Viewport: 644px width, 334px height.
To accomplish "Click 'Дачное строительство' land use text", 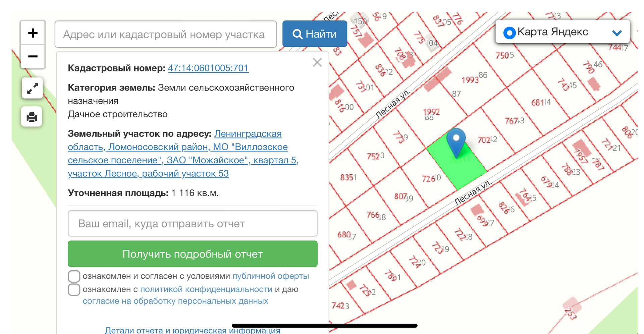I will 118,114.
